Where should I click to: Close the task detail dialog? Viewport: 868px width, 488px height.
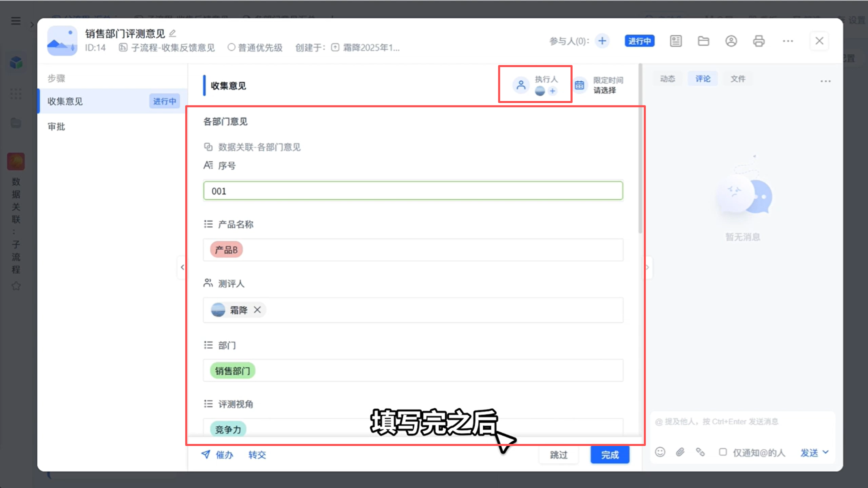point(819,41)
